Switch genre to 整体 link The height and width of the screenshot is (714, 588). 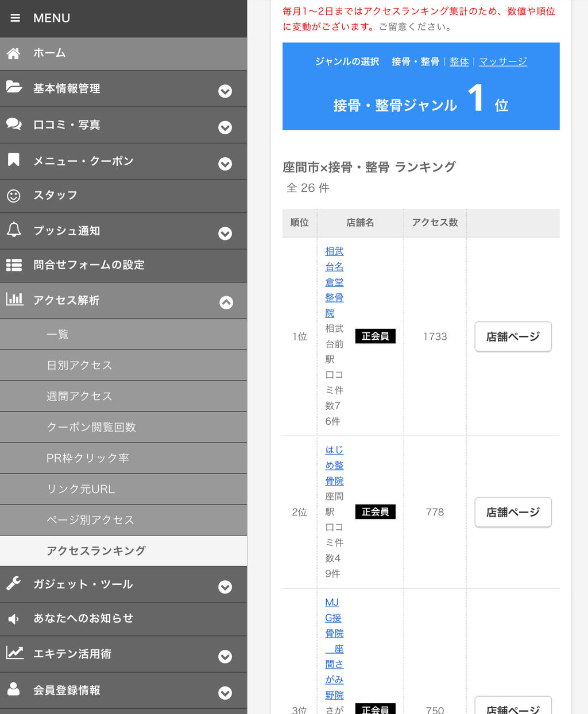point(459,61)
